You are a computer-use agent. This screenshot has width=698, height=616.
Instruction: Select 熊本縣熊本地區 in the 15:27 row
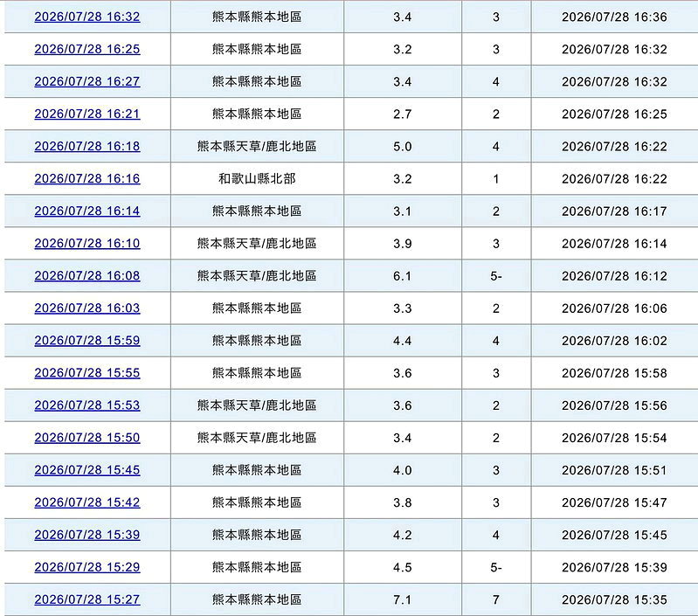[257, 599]
